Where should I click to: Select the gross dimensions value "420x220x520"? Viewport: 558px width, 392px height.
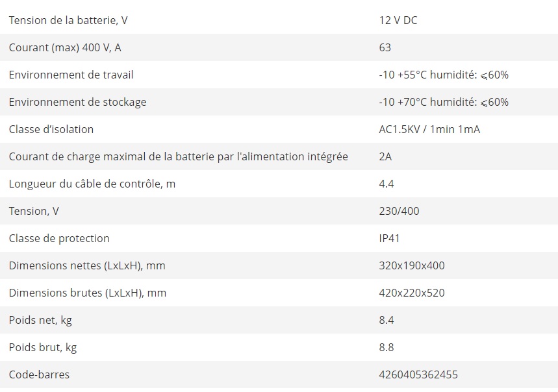coord(411,293)
